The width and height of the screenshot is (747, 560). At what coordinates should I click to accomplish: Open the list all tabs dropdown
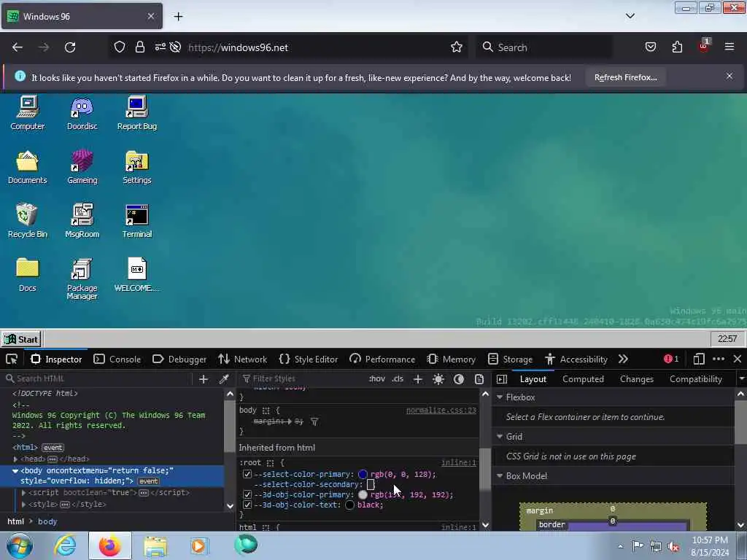point(630,16)
